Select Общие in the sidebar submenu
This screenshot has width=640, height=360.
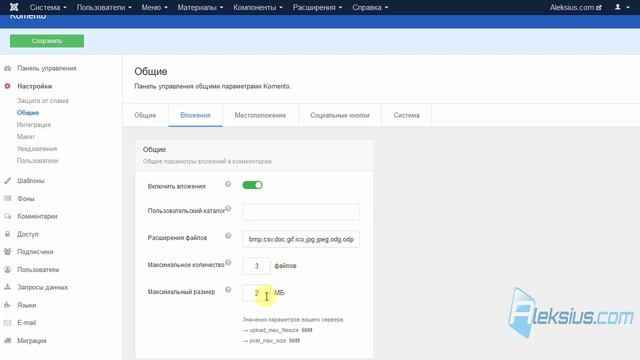point(28,112)
